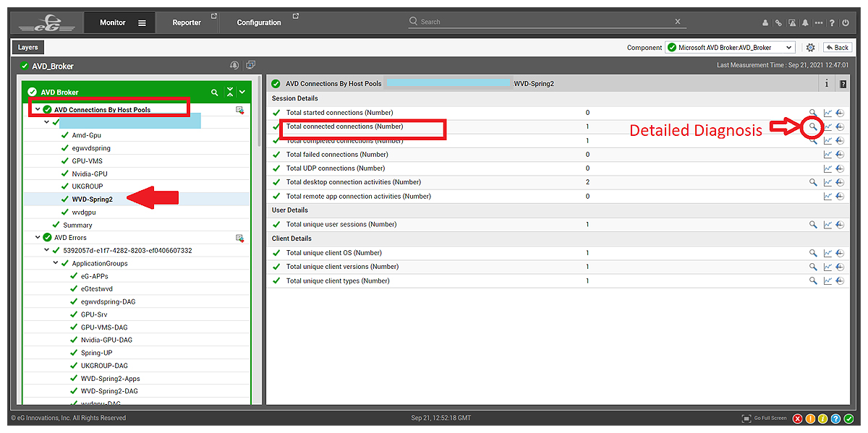868x433 pixels.
Task: Open diagnosis for Total unique user sessions
Action: tap(813, 225)
